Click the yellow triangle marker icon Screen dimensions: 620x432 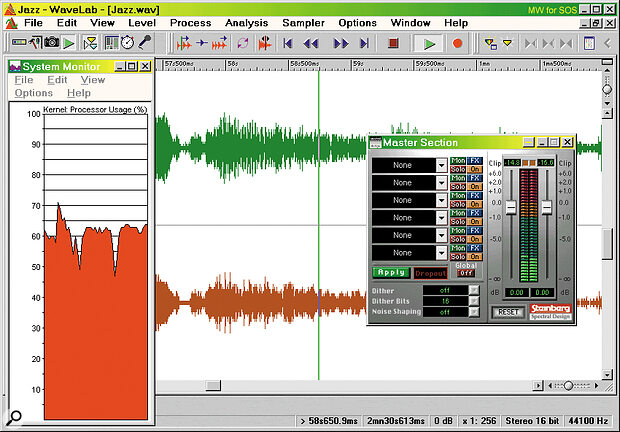pos(507,42)
